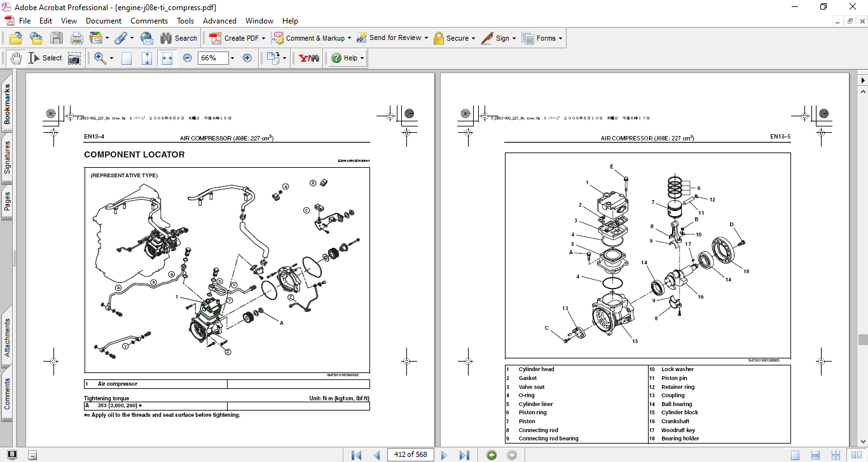The width and height of the screenshot is (868, 462).
Task: Jump to the first page
Action: [x=356, y=455]
